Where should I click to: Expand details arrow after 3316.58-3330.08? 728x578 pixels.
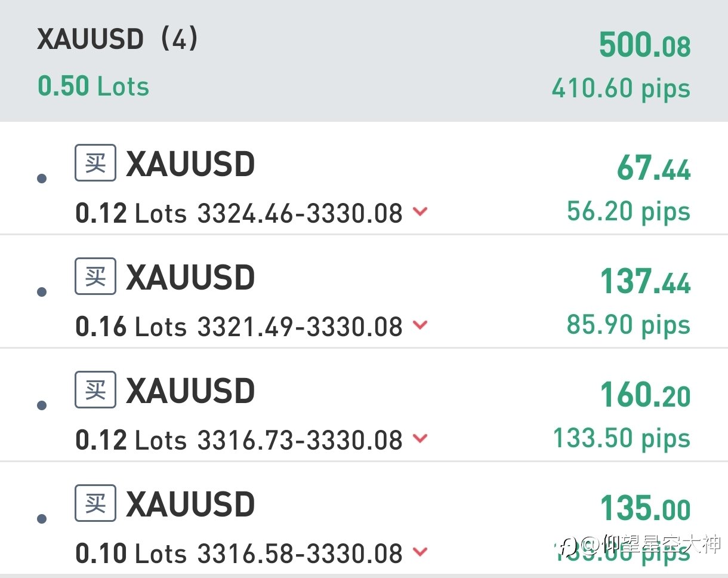421,552
